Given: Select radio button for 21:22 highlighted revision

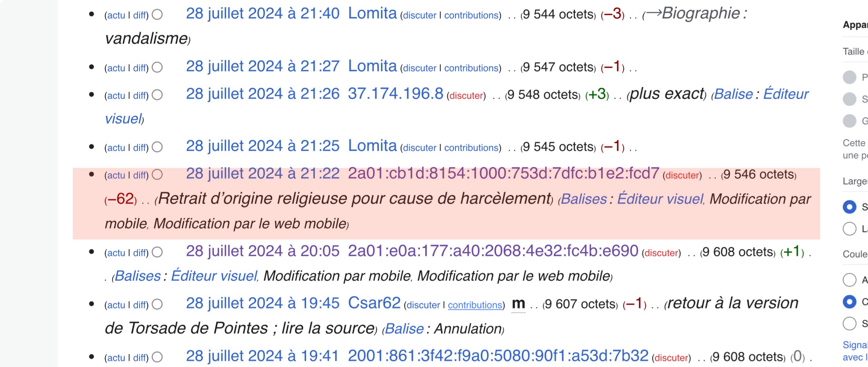Looking at the screenshot, I should pos(157,175).
